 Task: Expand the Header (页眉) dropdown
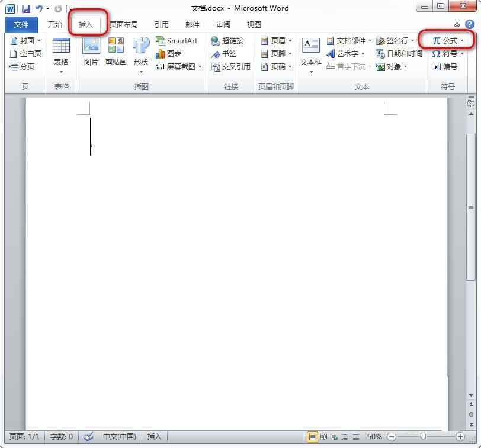coord(290,40)
